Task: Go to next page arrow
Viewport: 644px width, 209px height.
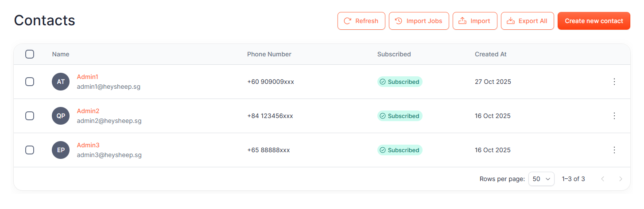Action: tap(621, 179)
